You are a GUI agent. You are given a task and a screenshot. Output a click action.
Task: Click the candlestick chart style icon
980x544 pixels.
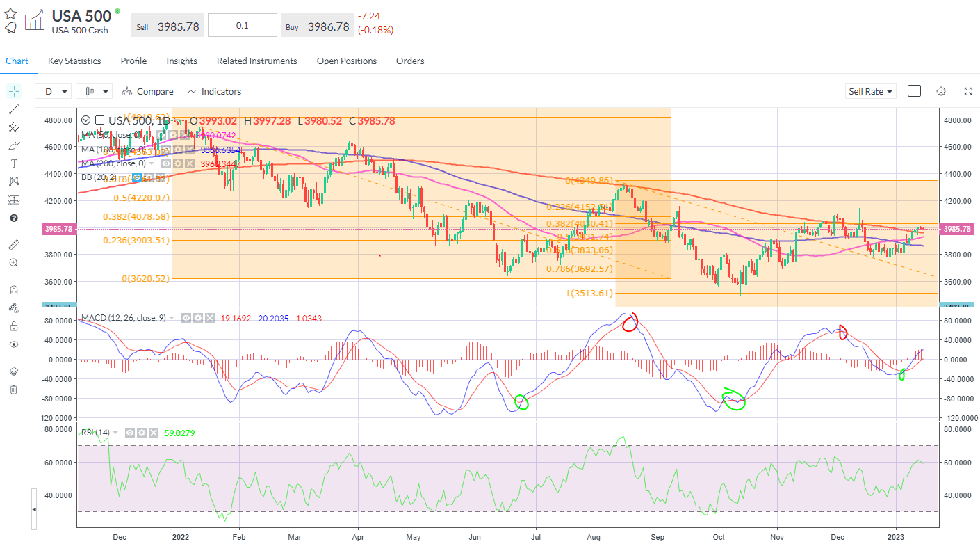pyautogui.click(x=90, y=91)
